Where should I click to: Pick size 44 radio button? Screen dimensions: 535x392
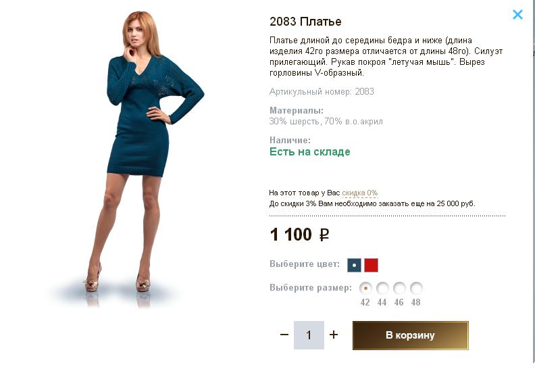point(382,288)
